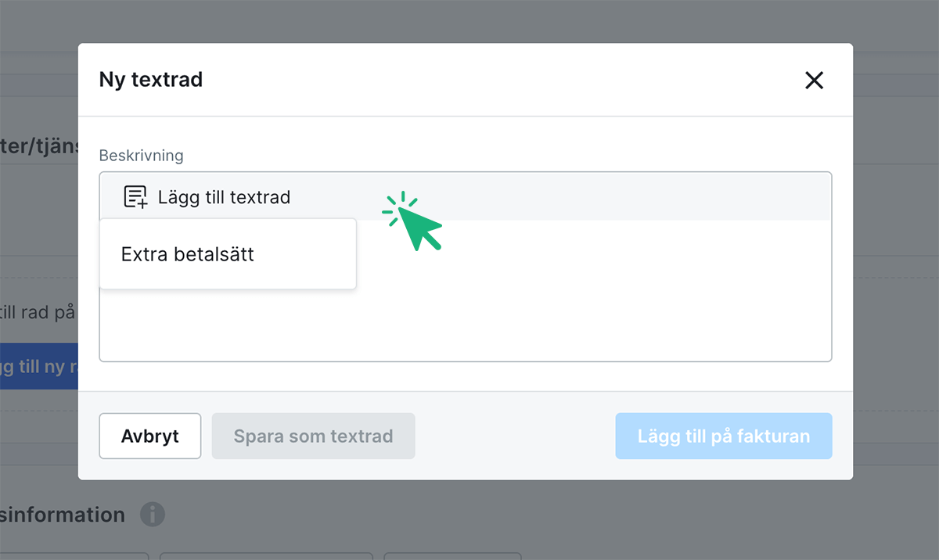Select the Lägg till textrad label
The width and height of the screenshot is (939, 560).
coord(224,197)
